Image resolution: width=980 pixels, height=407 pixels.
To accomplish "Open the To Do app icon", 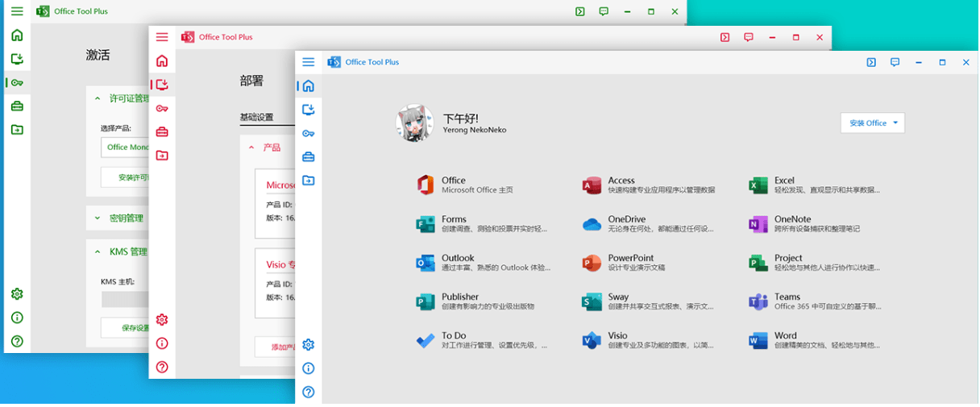I will (426, 340).
